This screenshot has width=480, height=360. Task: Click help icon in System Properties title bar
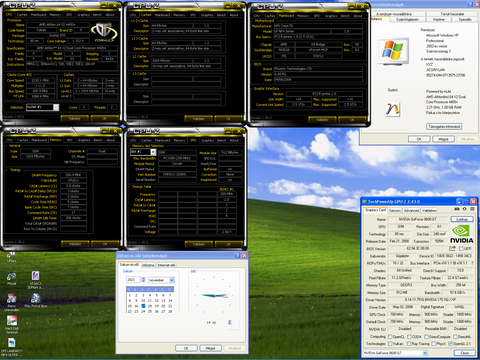point(470,4)
